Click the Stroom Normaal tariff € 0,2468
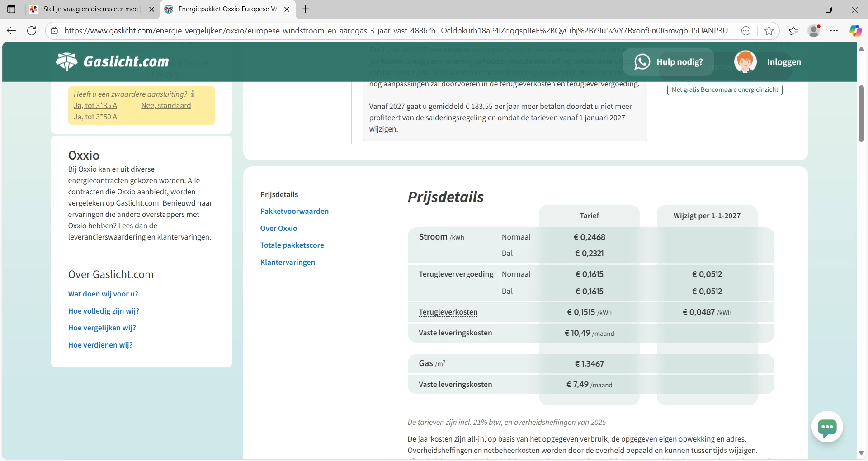Image resolution: width=868 pixels, height=461 pixels. click(x=589, y=237)
